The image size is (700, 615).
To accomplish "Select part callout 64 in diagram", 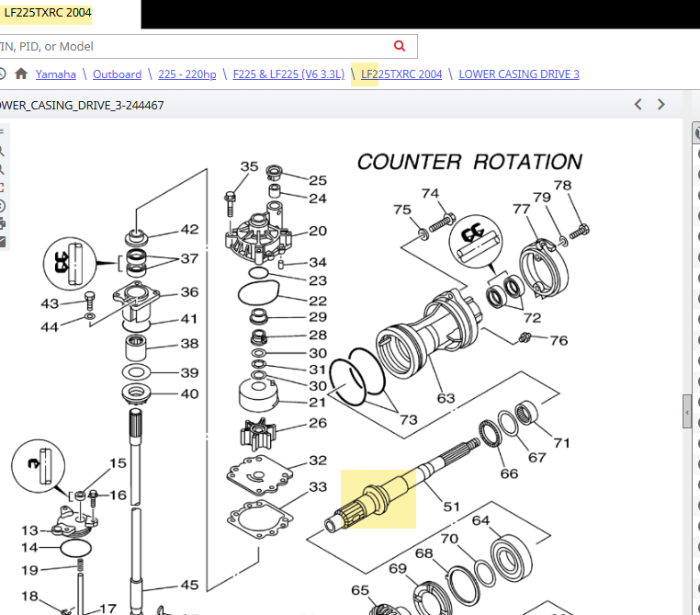I will (x=480, y=520).
